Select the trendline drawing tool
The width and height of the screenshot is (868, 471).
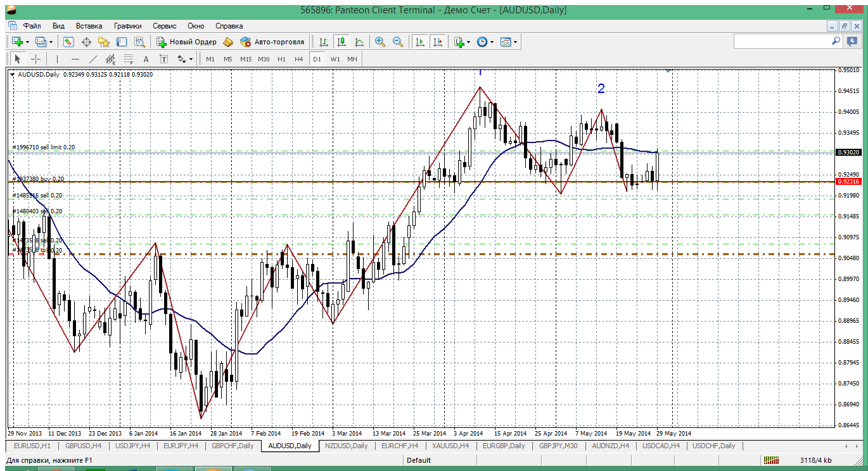pos(93,59)
